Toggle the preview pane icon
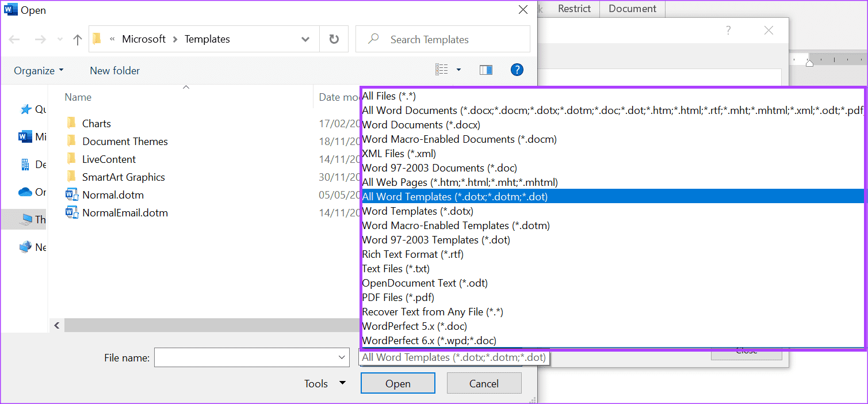Image resolution: width=868 pixels, height=404 pixels. (x=486, y=70)
